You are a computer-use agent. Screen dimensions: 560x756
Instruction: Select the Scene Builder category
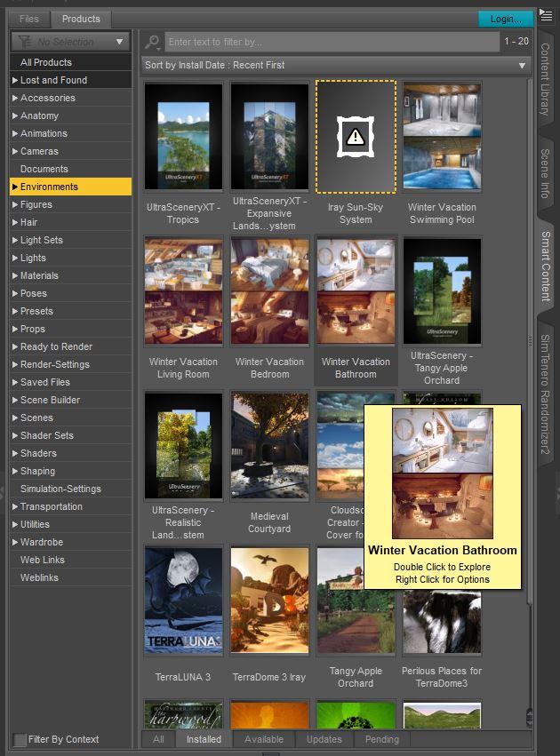(x=70, y=400)
